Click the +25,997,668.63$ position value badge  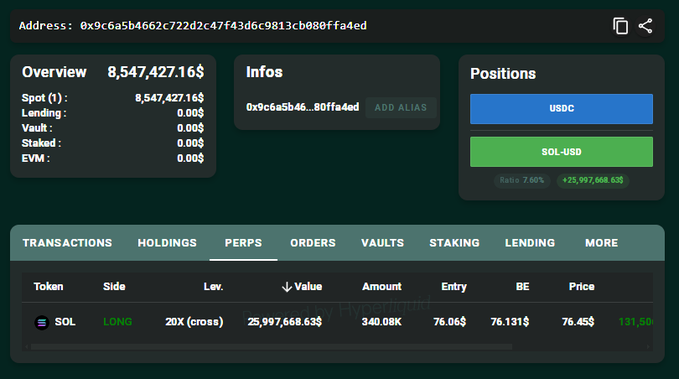click(592, 180)
